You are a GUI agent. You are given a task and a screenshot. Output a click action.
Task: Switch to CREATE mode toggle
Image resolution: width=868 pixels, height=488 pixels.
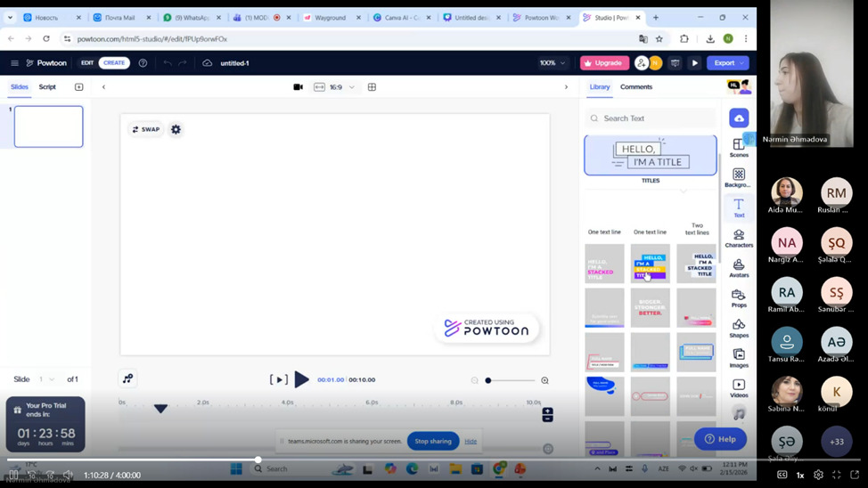114,63
